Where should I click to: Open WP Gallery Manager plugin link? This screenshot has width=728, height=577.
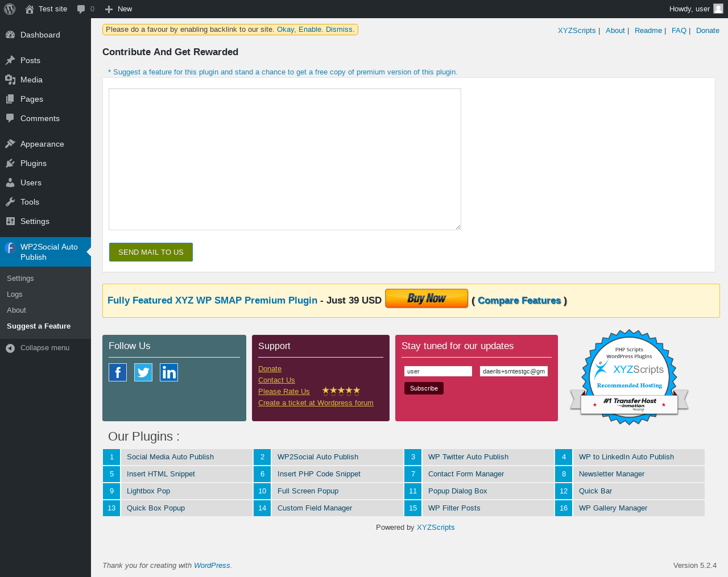coord(613,508)
